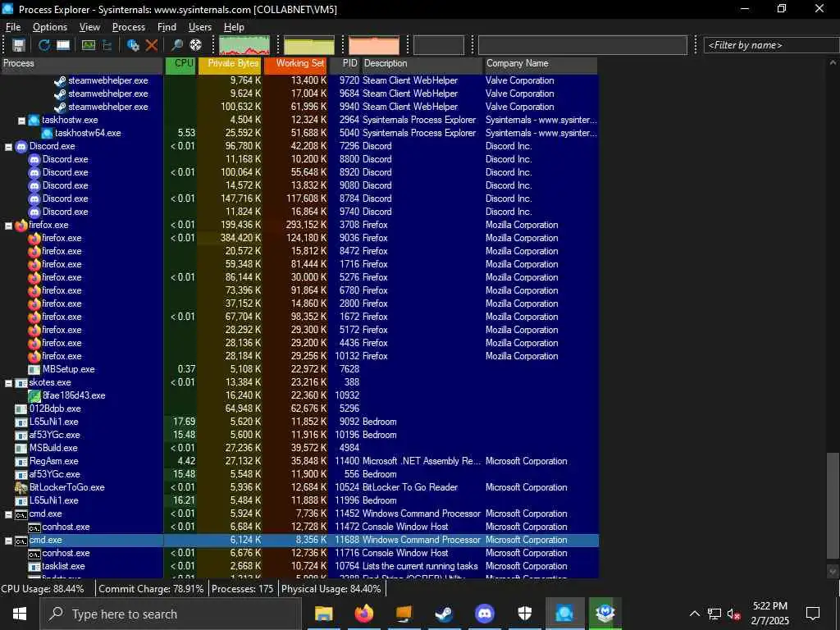Click the process list vertical scrollbar thumb
Viewport: 840px width, 630px height.
833,507
